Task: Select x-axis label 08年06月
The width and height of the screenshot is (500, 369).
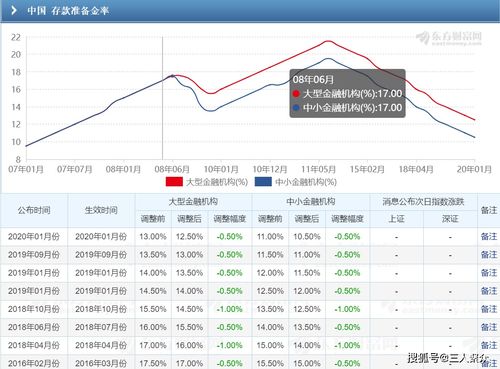Action: point(172,169)
